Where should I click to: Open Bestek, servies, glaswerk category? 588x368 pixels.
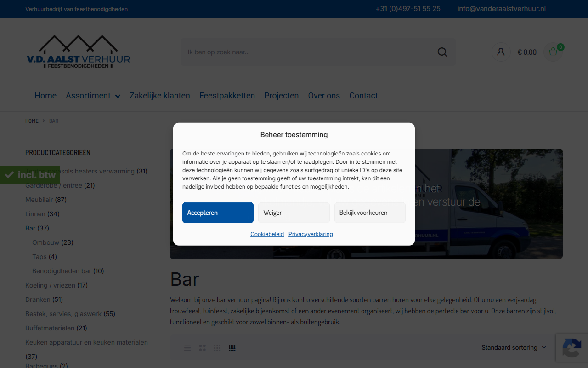(63, 314)
